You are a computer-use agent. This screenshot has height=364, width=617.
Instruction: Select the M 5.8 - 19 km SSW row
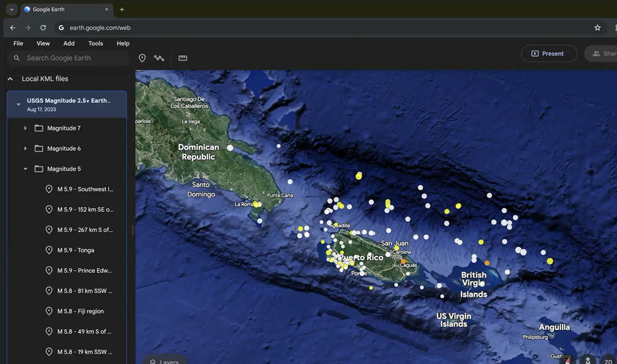click(67, 352)
